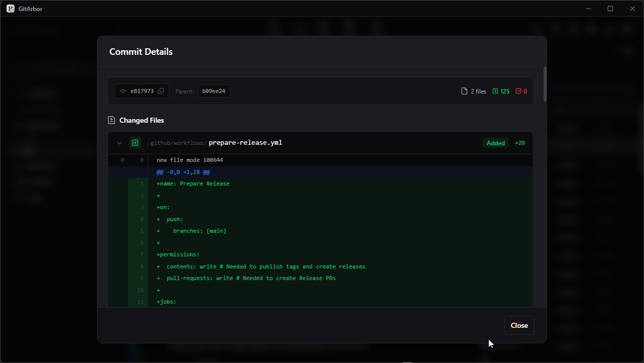Click the green Added status badge
The image size is (644, 363).
[x=495, y=143]
